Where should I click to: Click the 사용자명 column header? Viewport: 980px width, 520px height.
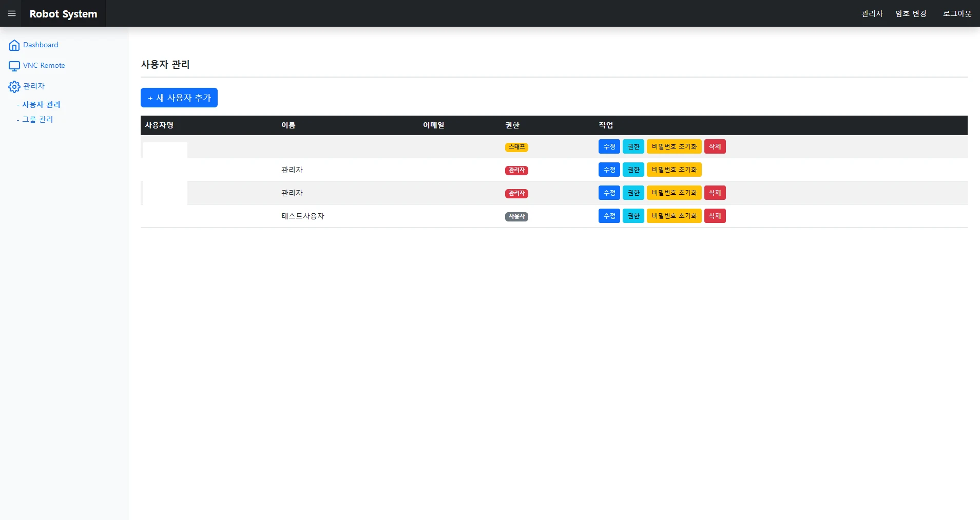coord(159,125)
